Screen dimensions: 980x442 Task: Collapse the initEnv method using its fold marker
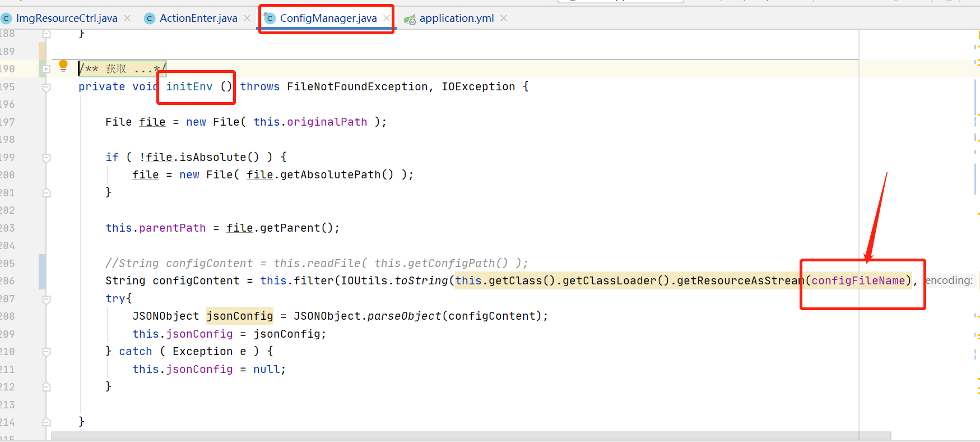pyautogui.click(x=47, y=87)
